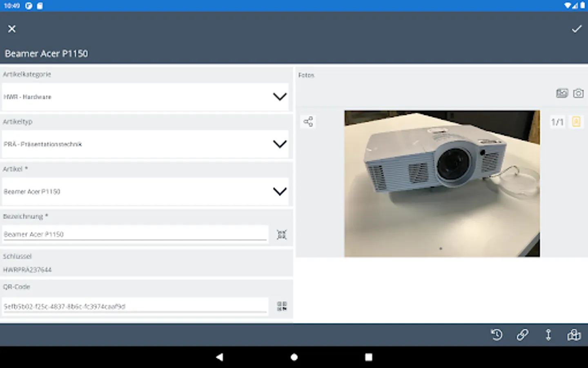Image resolution: width=588 pixels, height=368 pixels.
Task: Select the Schlüssel value HWRPRA237644
Action: point(27,270)
